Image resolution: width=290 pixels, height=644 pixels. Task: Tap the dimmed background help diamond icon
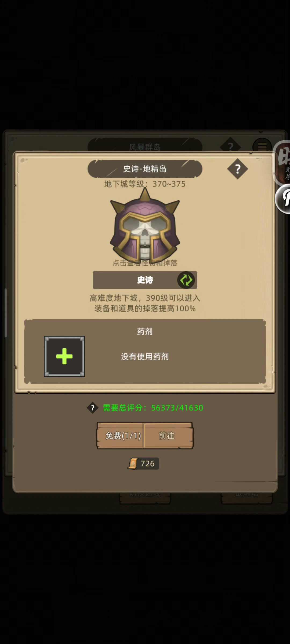[x=230, y=146]
